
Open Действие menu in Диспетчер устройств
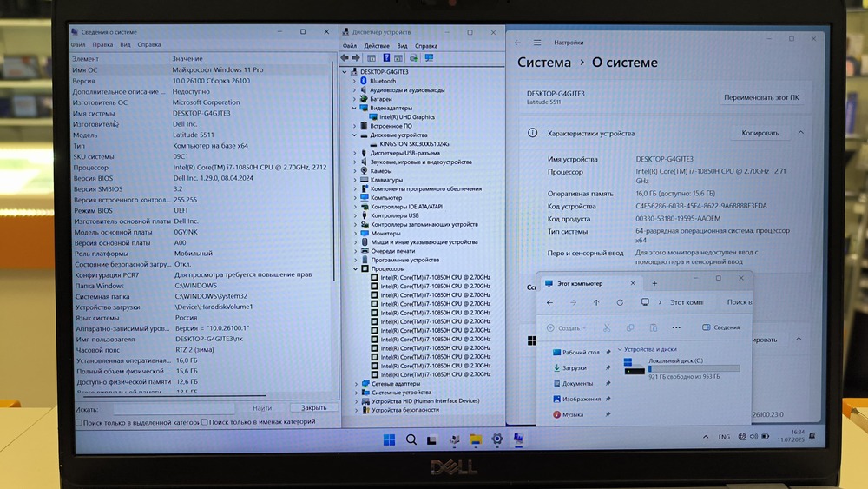click(x=377, y=46)
